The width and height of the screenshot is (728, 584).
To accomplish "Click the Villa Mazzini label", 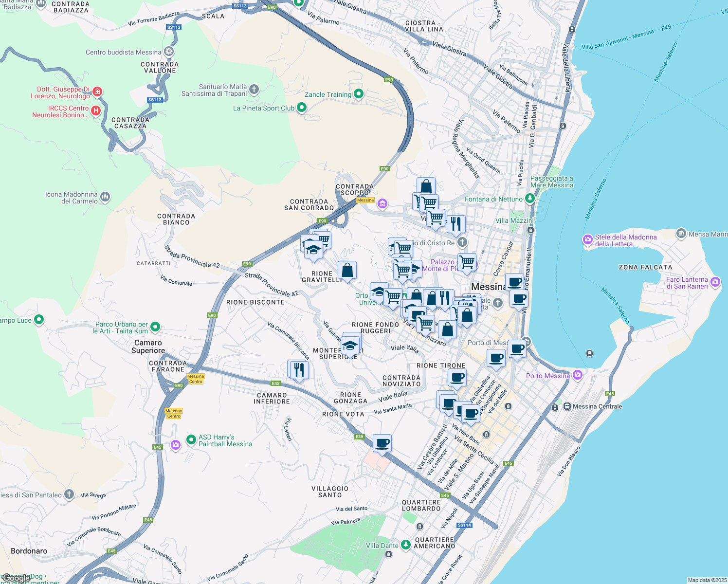I will [x=514, y=220].
